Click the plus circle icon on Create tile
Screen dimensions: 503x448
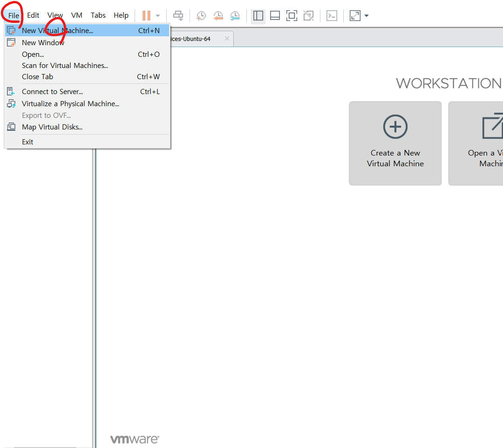click(x=395, y=127)
